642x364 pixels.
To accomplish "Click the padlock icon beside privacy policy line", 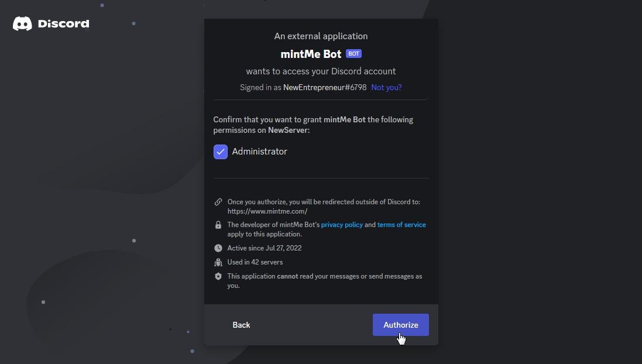I will tap(218, 225).
